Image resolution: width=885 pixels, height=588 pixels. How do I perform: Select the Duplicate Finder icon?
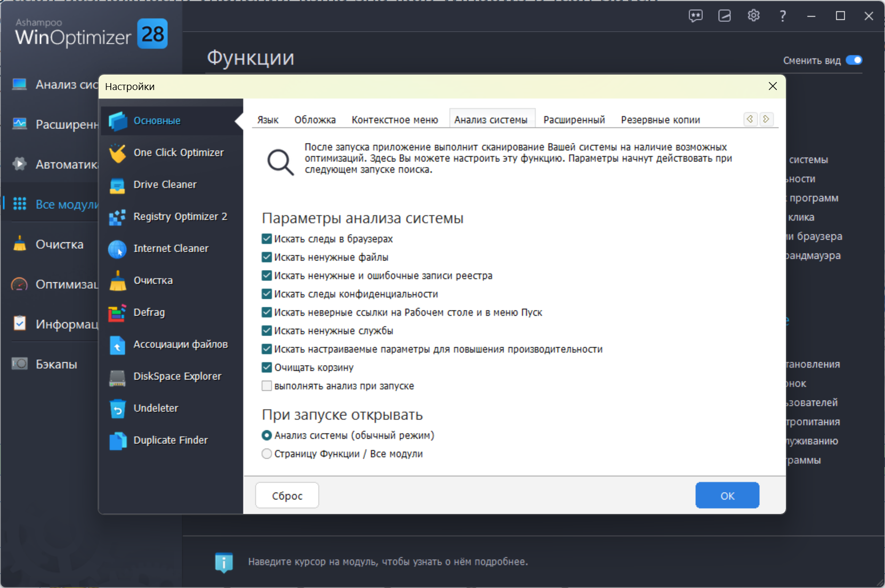118,440
